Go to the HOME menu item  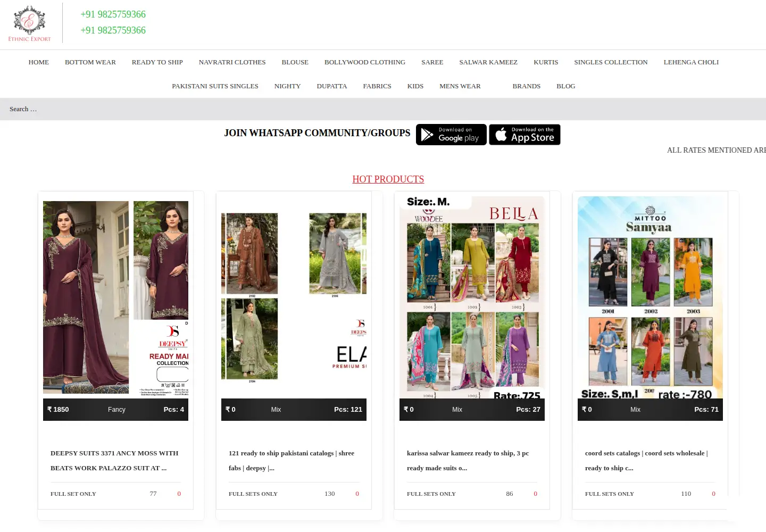pos(39,62)
